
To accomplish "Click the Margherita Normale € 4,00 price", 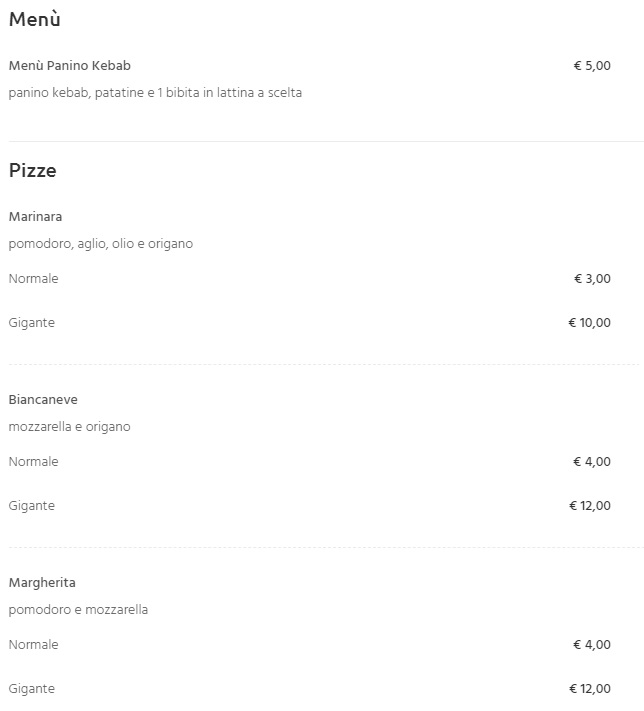I will tap(592, 645).
